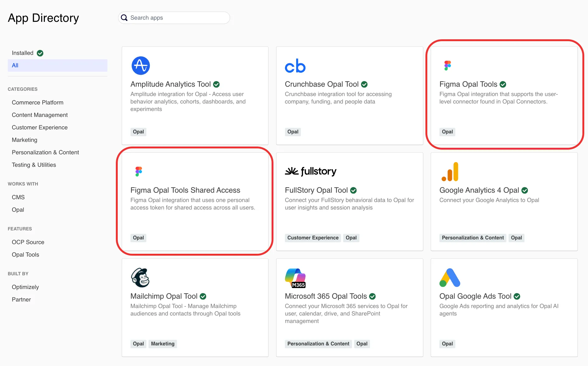Click verified badge next to FullStory Opal Tool
This screenshot has width=588, height=366.
pos(353,190)
